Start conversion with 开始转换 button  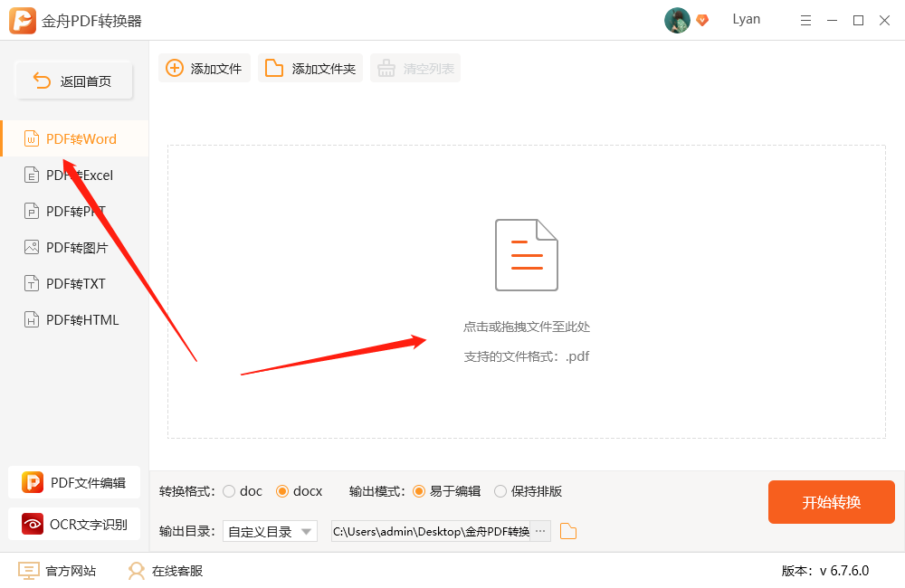click(x=831, y=502)
